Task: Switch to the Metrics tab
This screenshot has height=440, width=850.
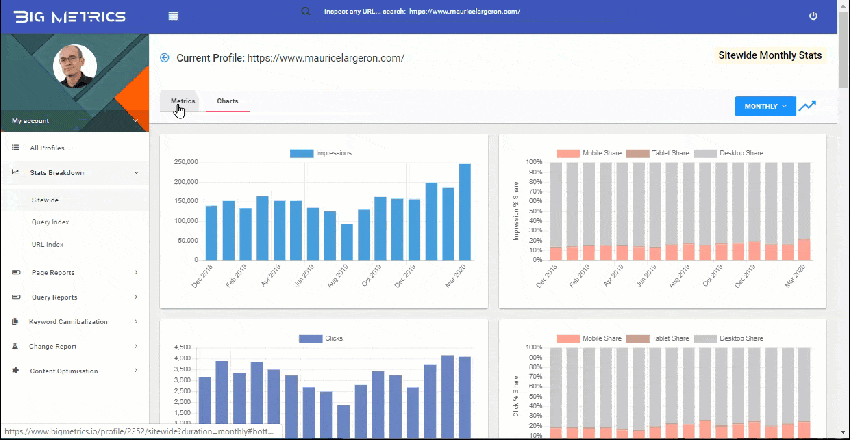Action: [183, 101]
